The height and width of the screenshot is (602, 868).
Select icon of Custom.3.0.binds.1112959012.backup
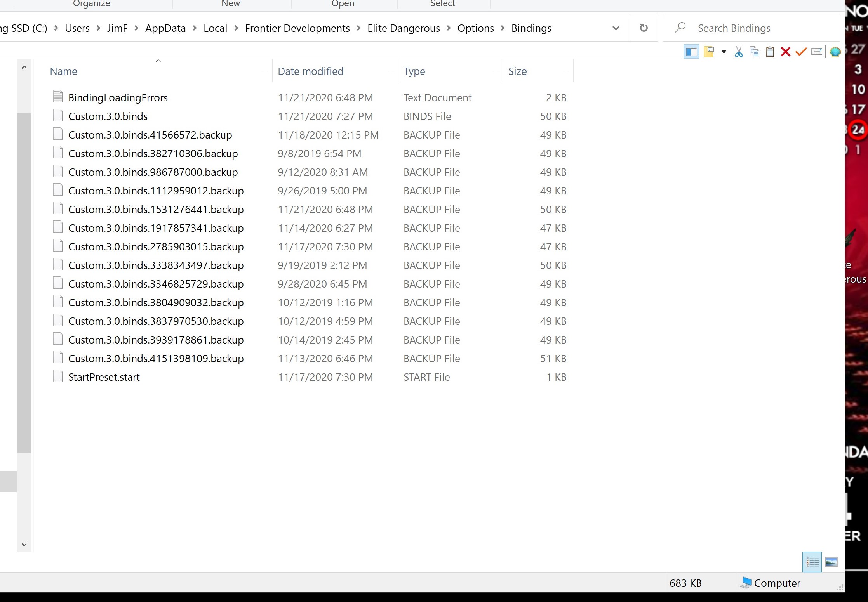tap(58, 190)
